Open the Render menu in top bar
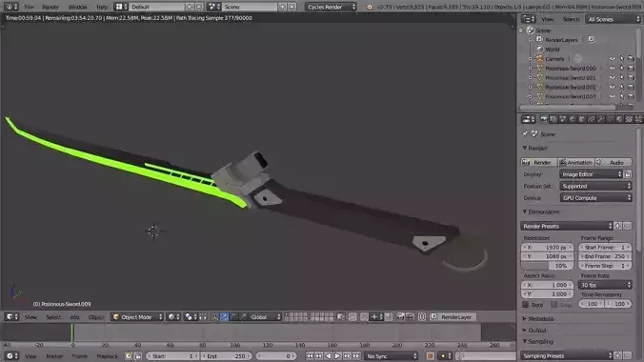The image size is (644, 362). point(50,7)
